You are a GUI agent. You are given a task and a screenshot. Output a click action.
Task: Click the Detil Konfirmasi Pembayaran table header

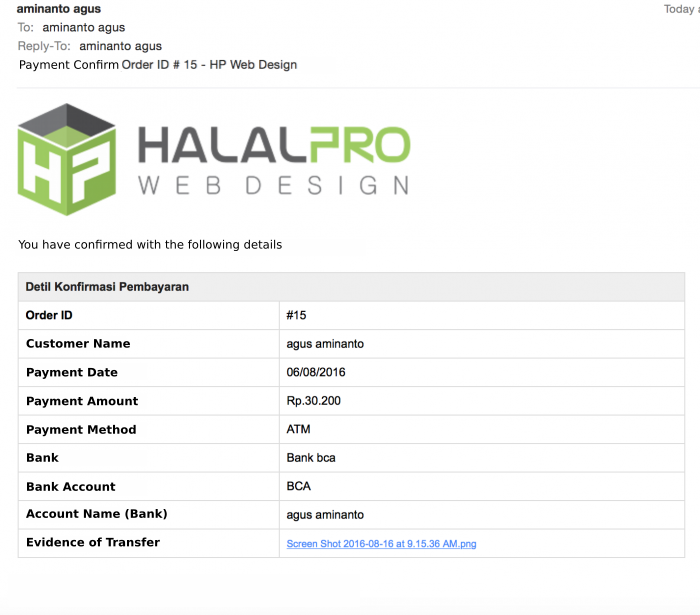point(107,287)
